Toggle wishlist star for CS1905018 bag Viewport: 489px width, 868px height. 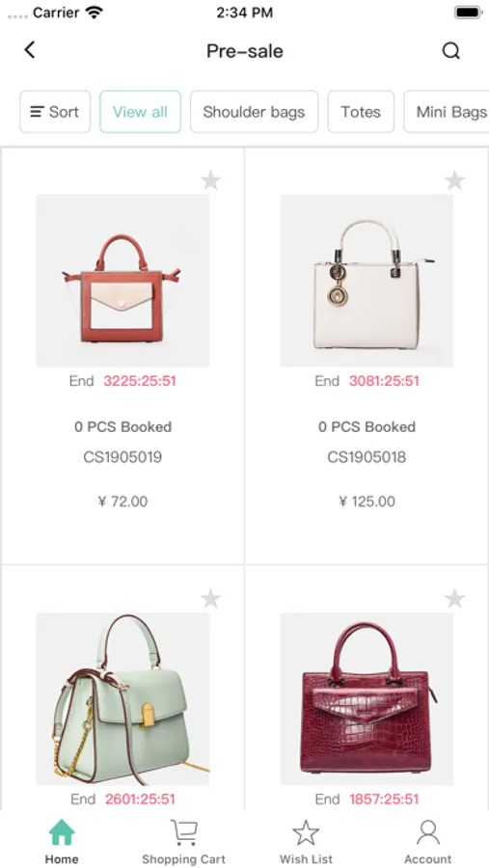pos(454,180)
